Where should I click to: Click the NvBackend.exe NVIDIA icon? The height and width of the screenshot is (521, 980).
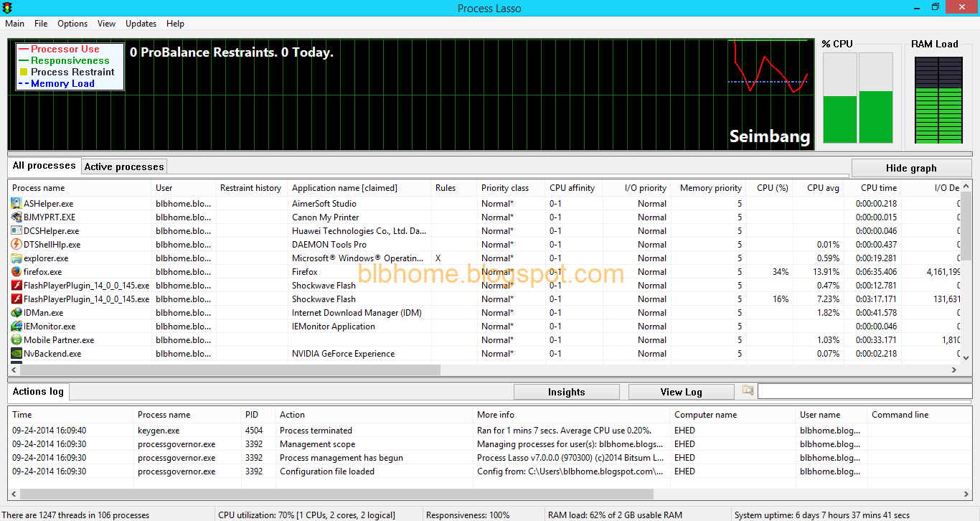pyautogui.click(x=17, y=354)
